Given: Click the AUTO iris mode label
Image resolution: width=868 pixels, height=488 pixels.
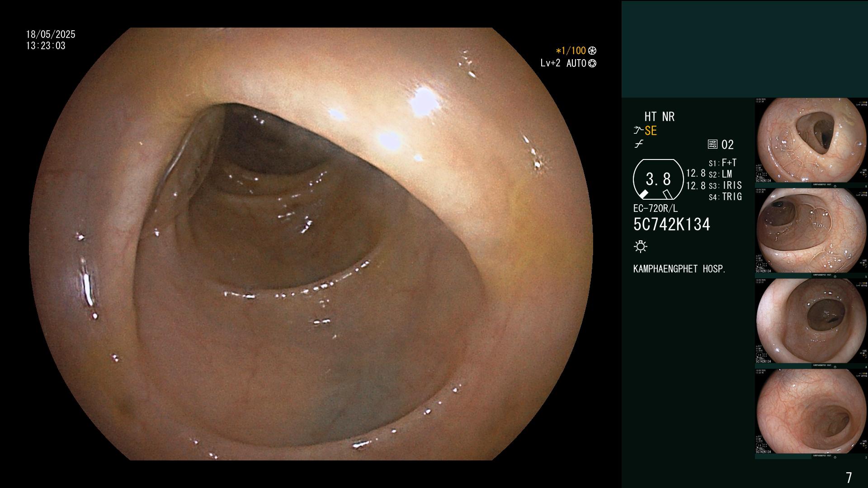Looking at the screenshot, I should (x=576, y=64).
